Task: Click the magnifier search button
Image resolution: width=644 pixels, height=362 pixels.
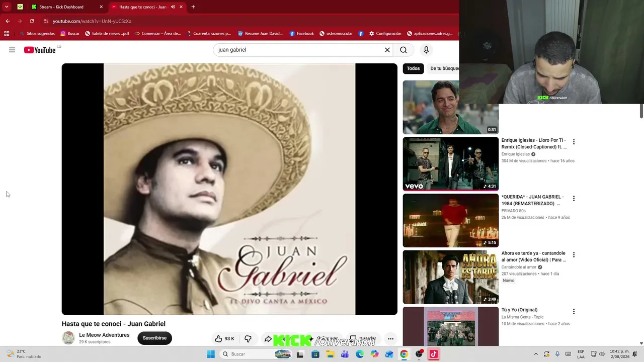Action: click(x=404, y=50)
